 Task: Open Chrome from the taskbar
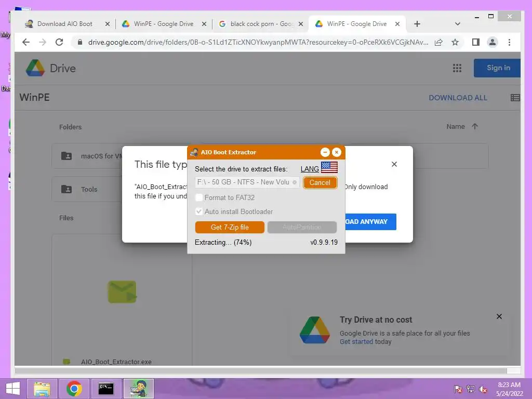click(74, 389)
